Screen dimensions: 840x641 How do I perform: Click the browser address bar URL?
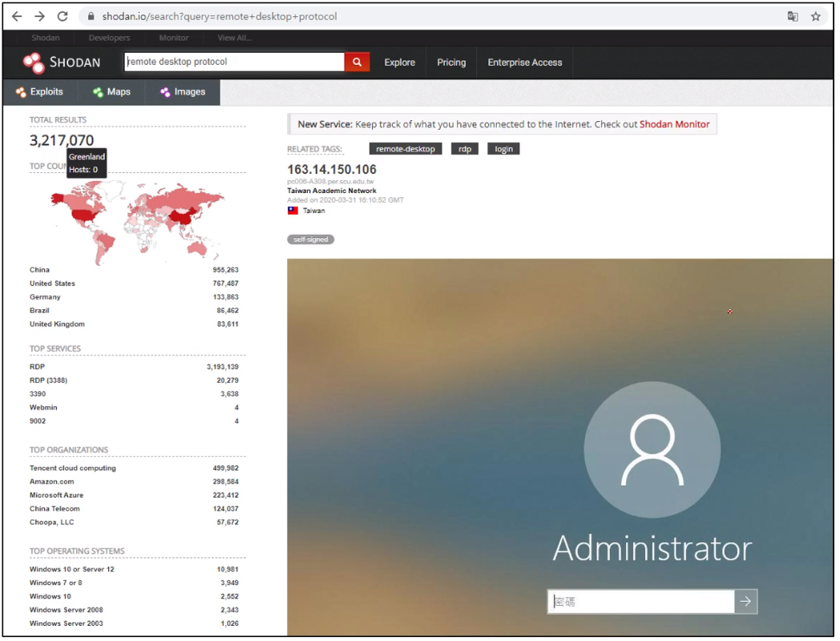(x=220, y=17)
